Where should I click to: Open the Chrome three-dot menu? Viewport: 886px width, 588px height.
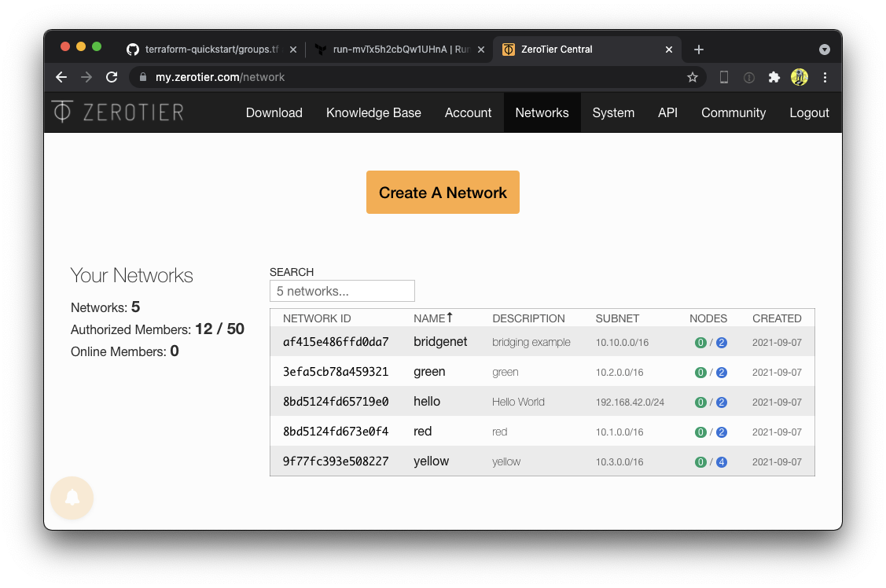coord(825,77)
